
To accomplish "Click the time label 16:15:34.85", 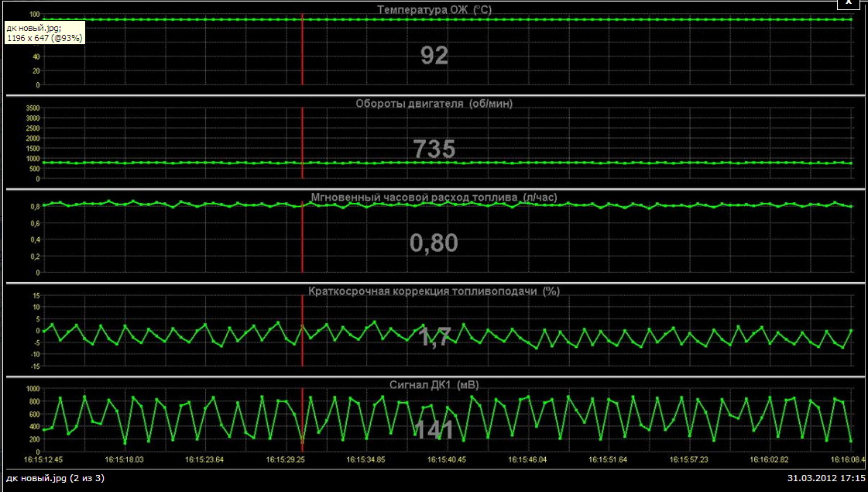I will point(366,459).
